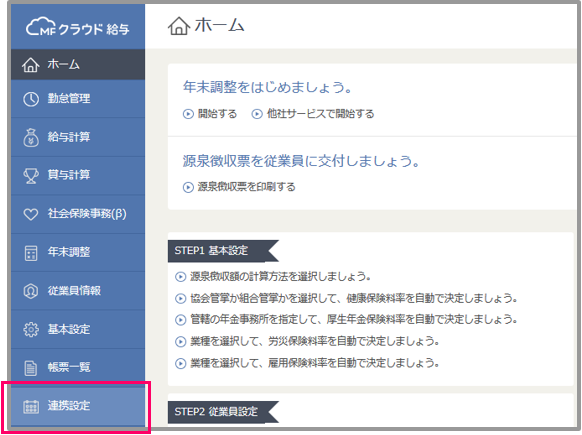The width and height of the screenshot is (582, 435).
Task: Open 連携設定 via its calendar icon
Action: tap(31, 407)
